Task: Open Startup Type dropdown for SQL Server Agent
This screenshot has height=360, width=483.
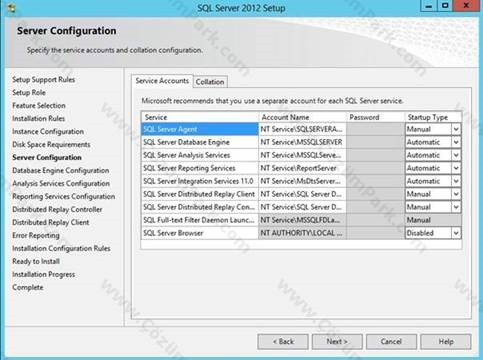Action: click(x=456, y=129)
